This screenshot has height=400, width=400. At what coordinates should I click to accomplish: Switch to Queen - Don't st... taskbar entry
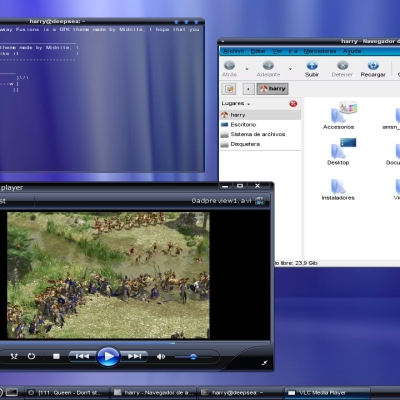pos(67,393)
